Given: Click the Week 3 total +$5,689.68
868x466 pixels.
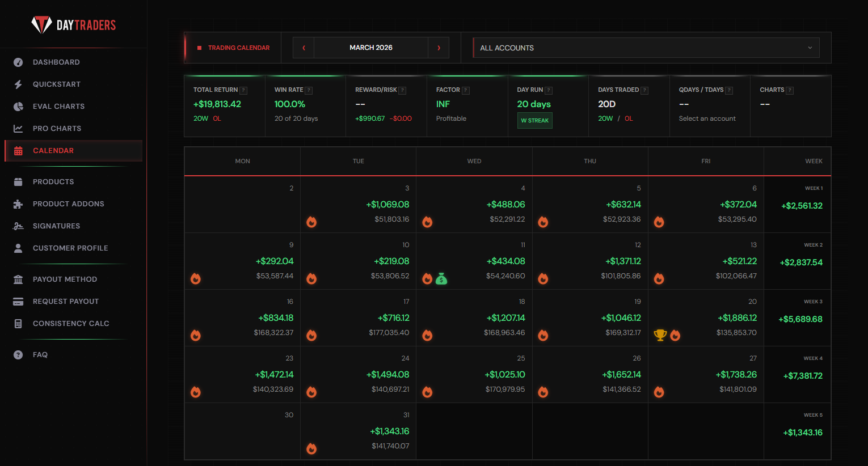Looking at the screenshot, I should click(x=800, y=319).
